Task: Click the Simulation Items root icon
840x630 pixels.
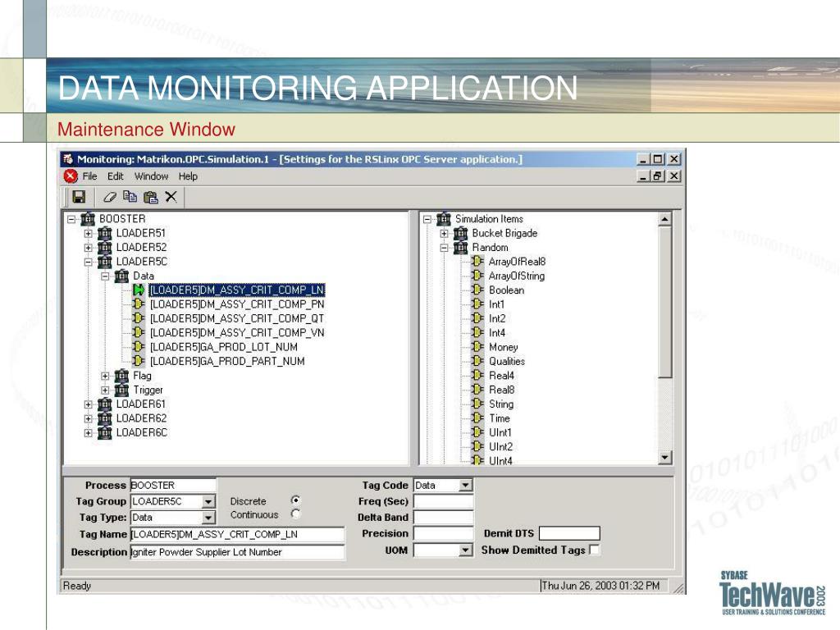Action: 444,218
